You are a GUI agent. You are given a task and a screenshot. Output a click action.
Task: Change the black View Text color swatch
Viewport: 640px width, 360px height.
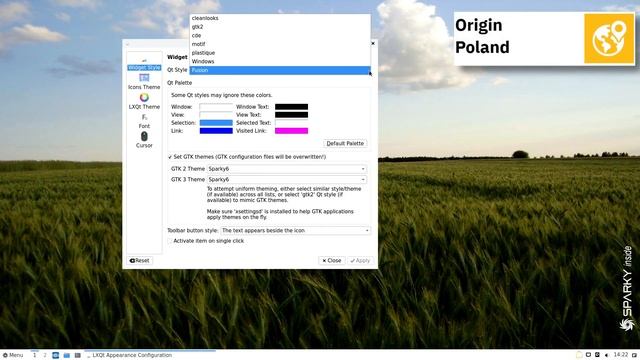tap(291, 115)
